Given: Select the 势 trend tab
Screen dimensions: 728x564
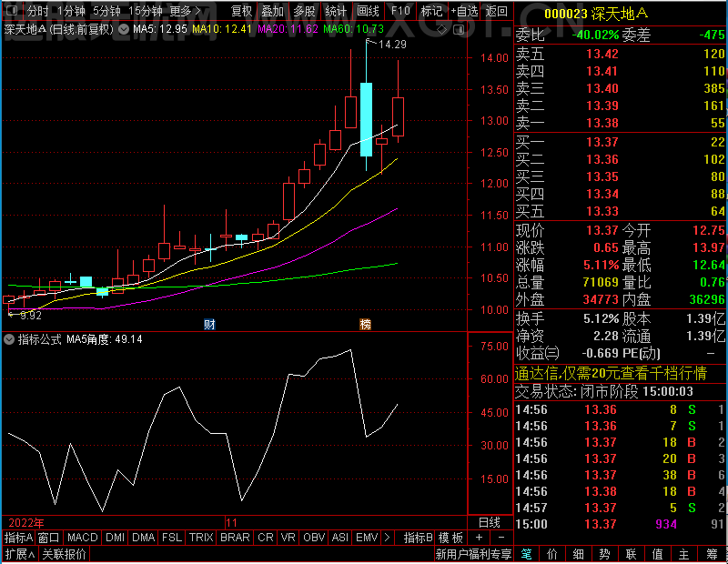Looking at the screenshot, I should coord(604,554).
